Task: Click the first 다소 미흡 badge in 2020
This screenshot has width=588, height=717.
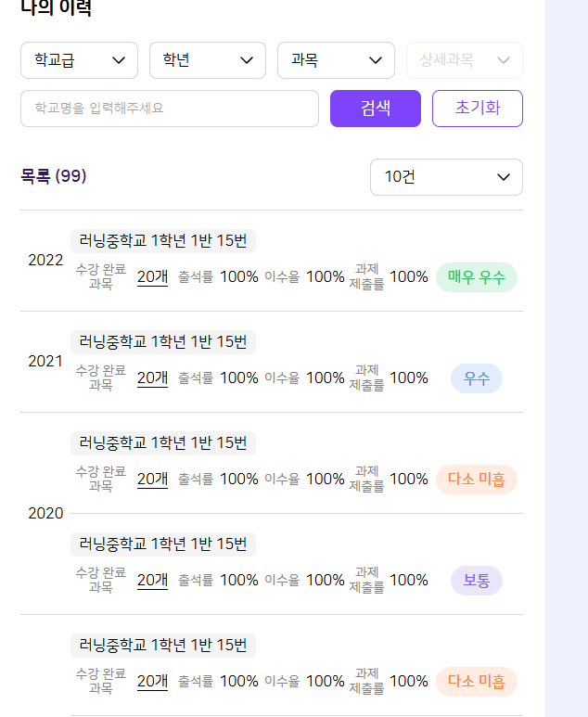Action: point(476,479)
